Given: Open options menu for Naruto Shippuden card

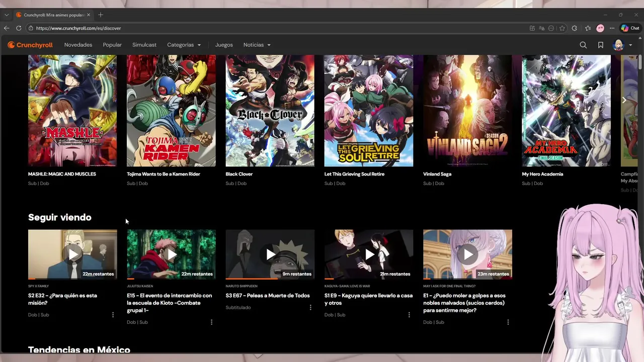Looking at the screenshot, I should [x=310, y=308].
